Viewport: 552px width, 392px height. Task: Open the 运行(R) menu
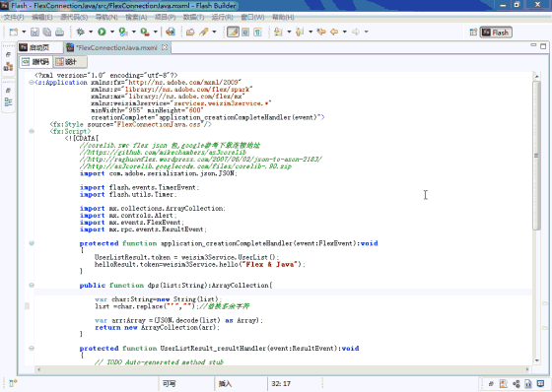[x=223, y=17]
